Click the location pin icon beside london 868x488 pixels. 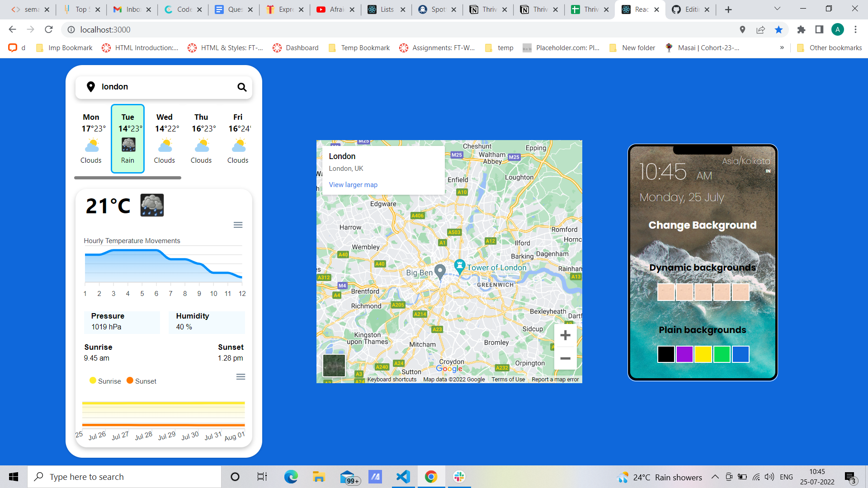[x=91, y=87]
